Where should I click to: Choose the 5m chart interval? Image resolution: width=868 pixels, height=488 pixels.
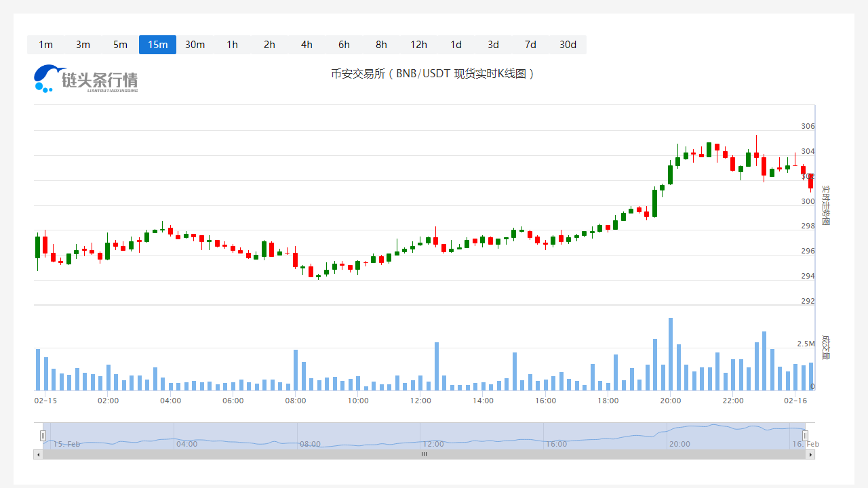(x=120, y=45)
